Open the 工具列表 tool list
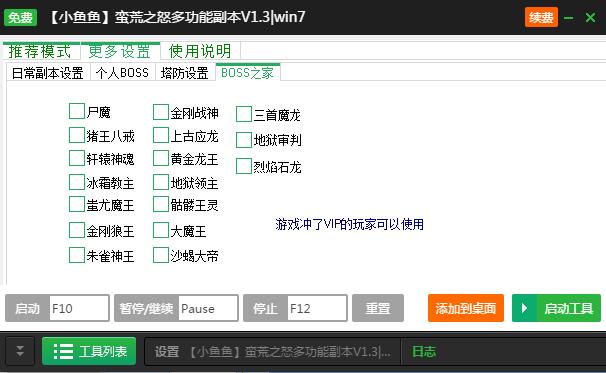This screenshot has width=606, height=373. coord(89,351)
